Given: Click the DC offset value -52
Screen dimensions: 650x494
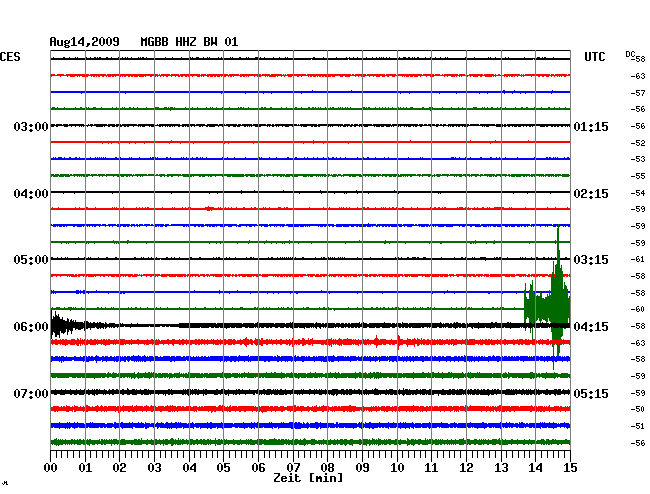Looking at the screenshot, I should point(638,143).
